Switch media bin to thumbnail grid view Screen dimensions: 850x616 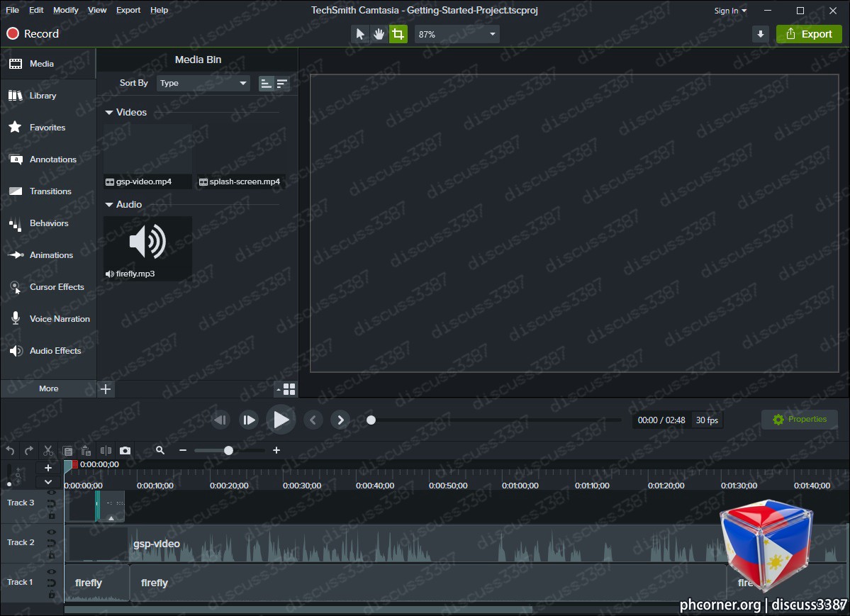coord(289,388)
